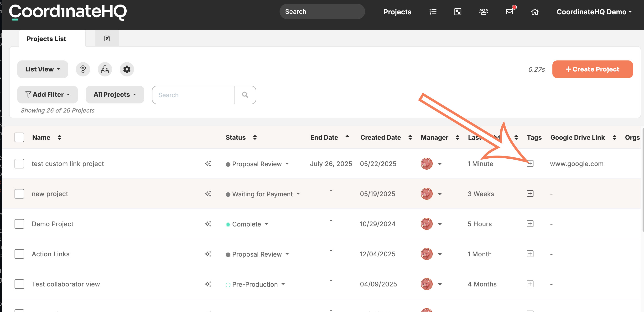Check the Action Links row checkbox

(x=19, y=254)
